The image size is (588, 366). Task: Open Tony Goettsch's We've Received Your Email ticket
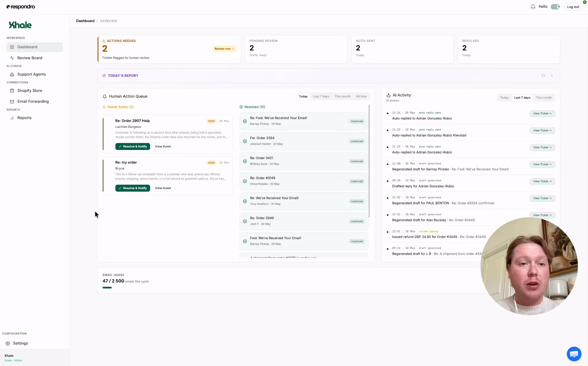[303, 201]
